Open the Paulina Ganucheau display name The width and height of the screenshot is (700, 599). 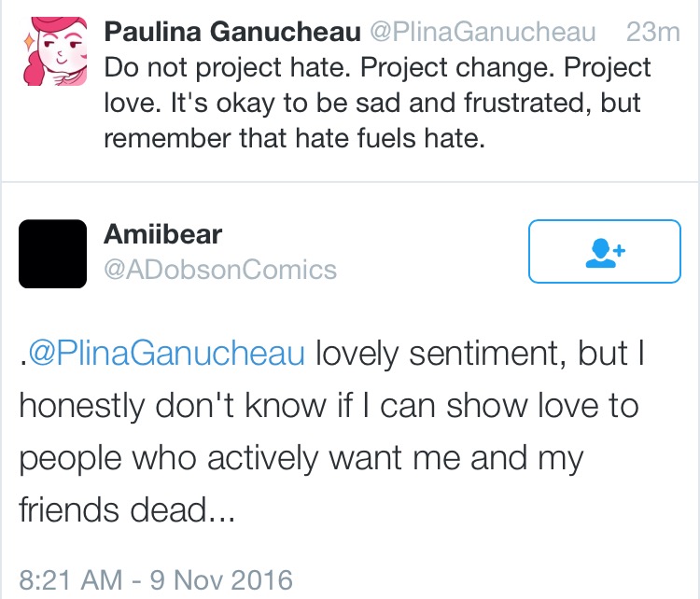232,32
